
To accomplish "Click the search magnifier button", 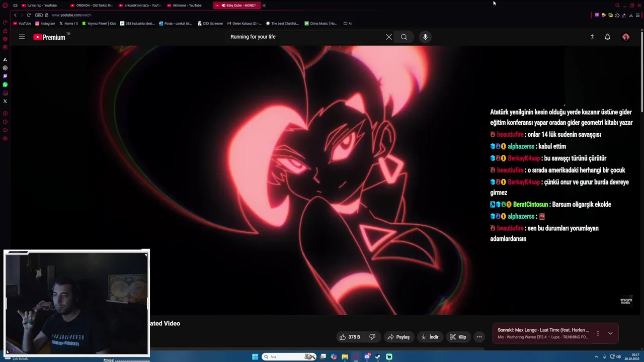I will point(404,37).
